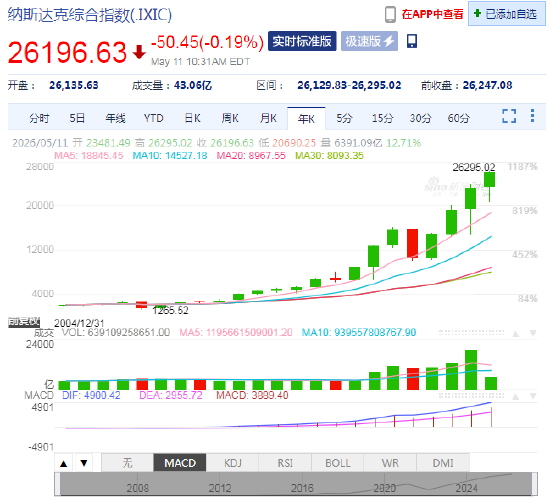Open the 在APP中查看 link
550x503 pixels.
click(x=432, y=14)
